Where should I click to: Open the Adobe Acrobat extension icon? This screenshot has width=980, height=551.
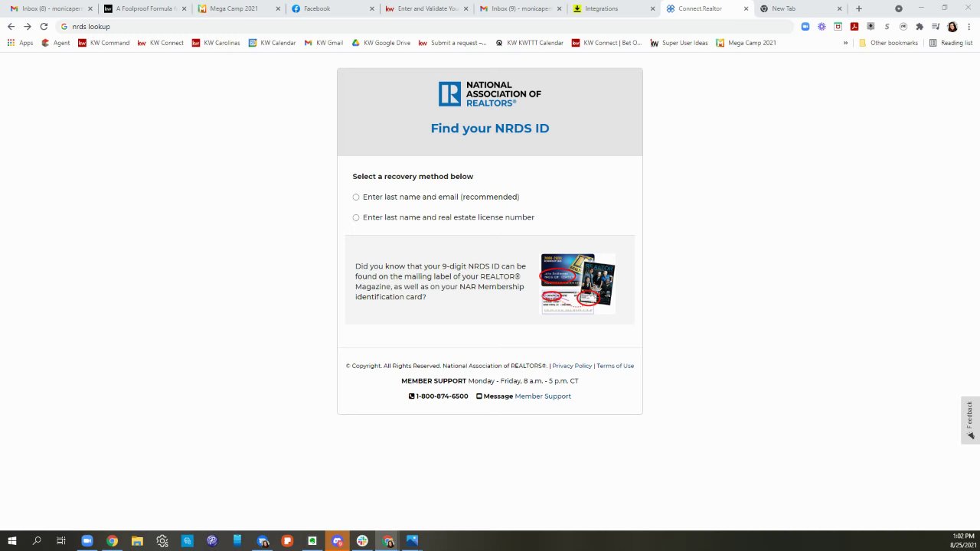click(x=854, y=26)
